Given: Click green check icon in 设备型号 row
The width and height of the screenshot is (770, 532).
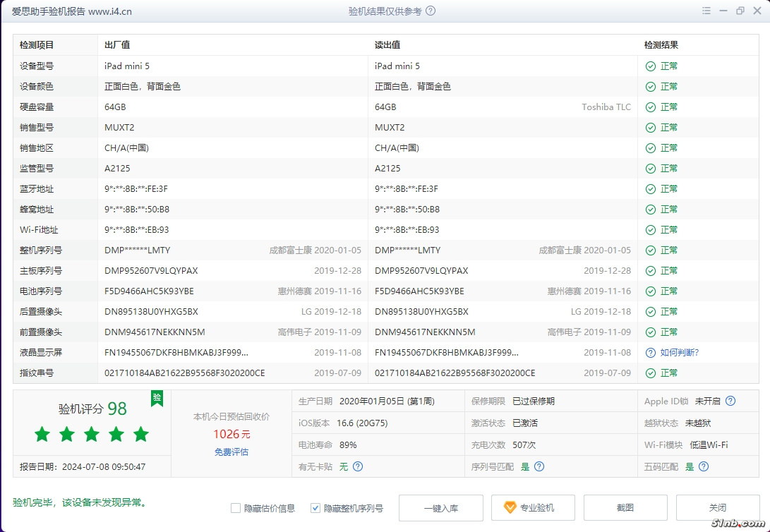Looking at the screenshot, I should pyautogui.click(x=651, y=66).
